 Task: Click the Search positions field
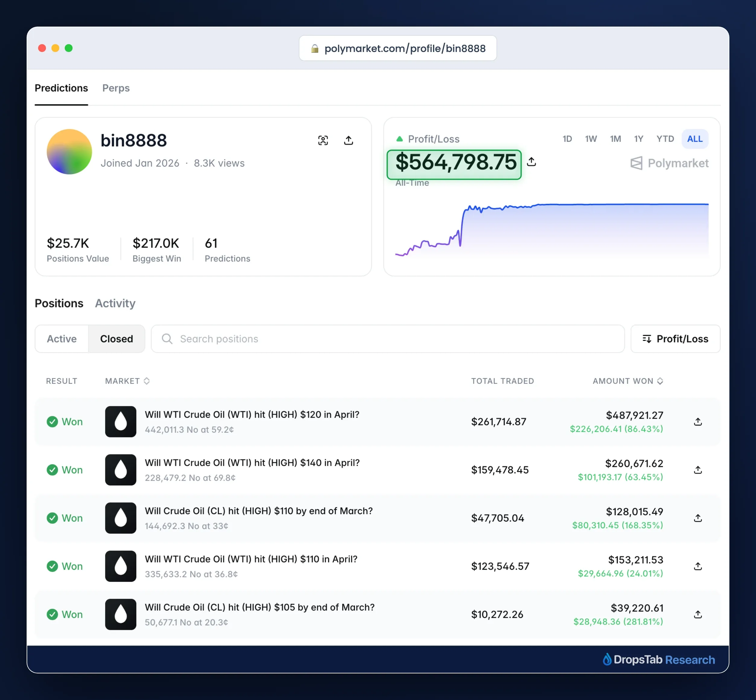tap(388, 339)
